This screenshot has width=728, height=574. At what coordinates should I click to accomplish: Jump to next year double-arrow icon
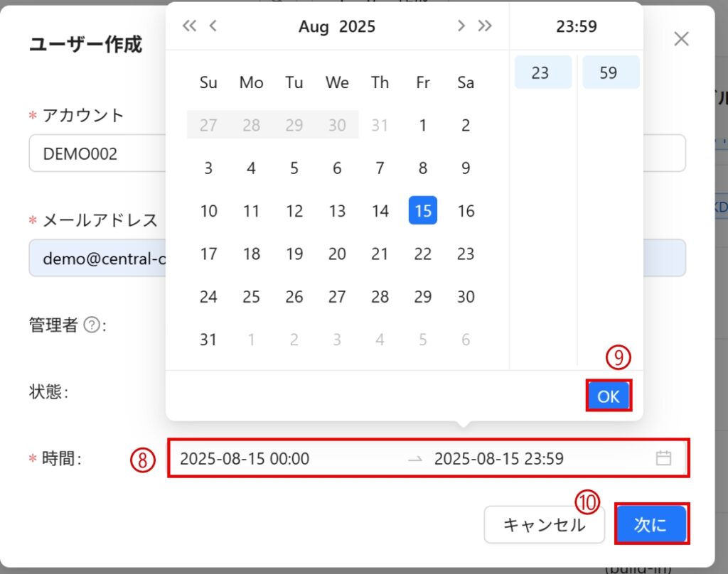click(485, 27)
